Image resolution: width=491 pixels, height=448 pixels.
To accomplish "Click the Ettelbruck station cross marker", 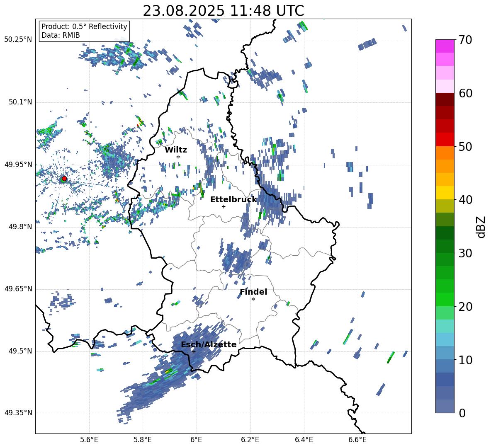I will click(224, 206).
